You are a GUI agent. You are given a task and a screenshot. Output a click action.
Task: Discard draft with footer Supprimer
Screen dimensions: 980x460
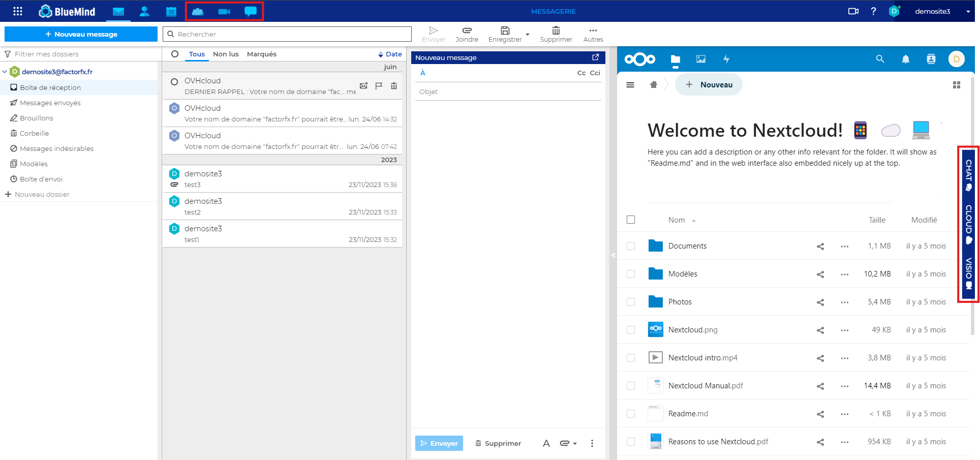[x=498, y=443]
